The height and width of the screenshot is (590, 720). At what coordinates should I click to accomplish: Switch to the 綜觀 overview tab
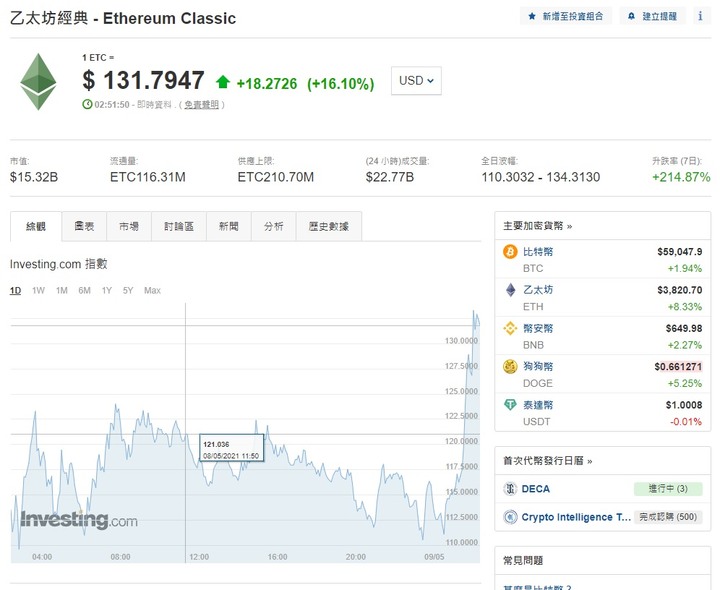36,226
